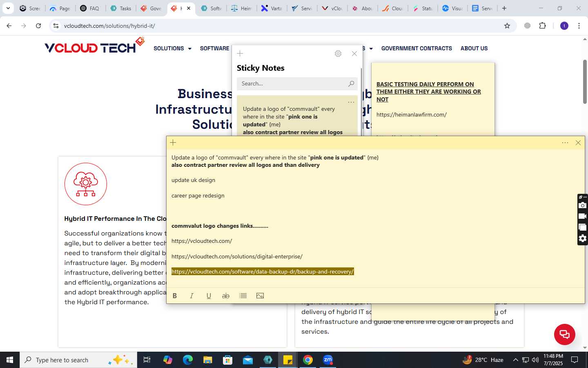Open GOVERNMENT CONTRACTS menu item
This screenshot has width=588, height=368.
416,48
